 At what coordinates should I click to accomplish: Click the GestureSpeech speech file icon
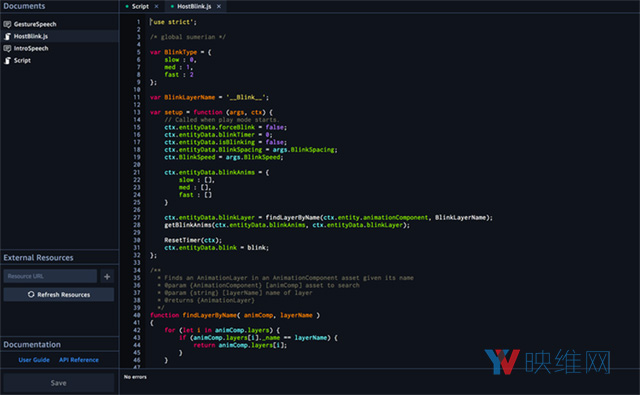pos(7,24)
